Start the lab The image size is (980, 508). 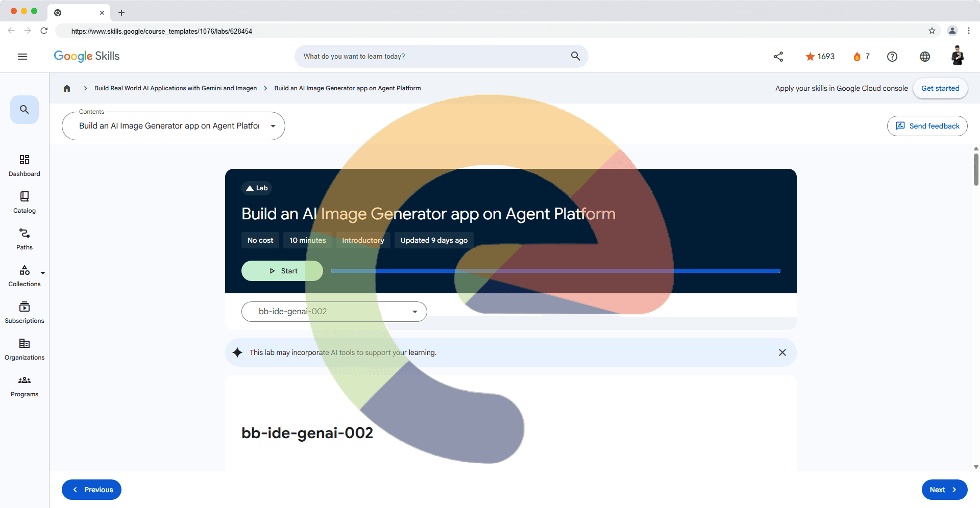282,271
